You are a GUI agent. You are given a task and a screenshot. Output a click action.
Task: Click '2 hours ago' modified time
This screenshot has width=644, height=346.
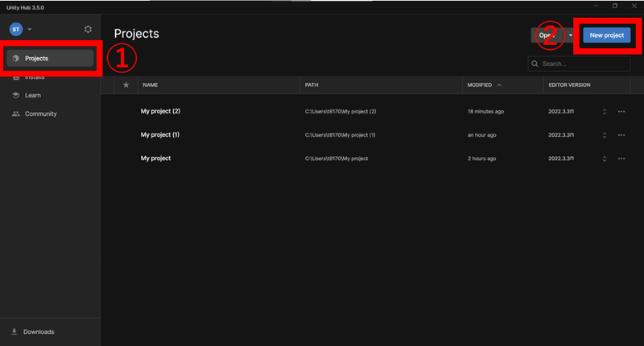click(481, 159)
